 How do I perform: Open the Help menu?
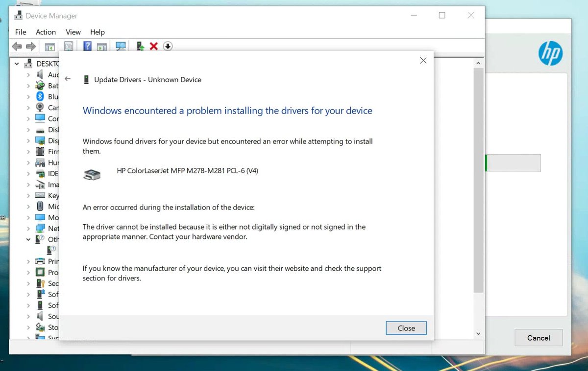(x=98, y=32)
